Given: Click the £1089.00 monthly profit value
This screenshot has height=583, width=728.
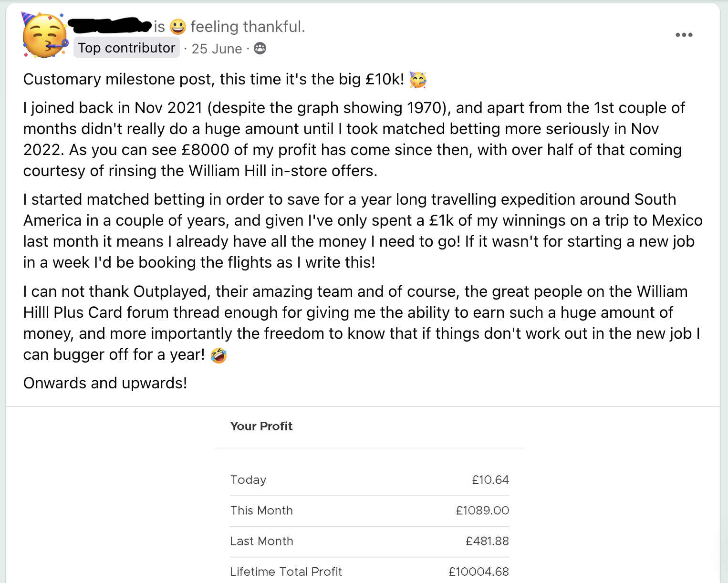Looking at the screenshot, I should pyautogui.click(x=482, y=510).
